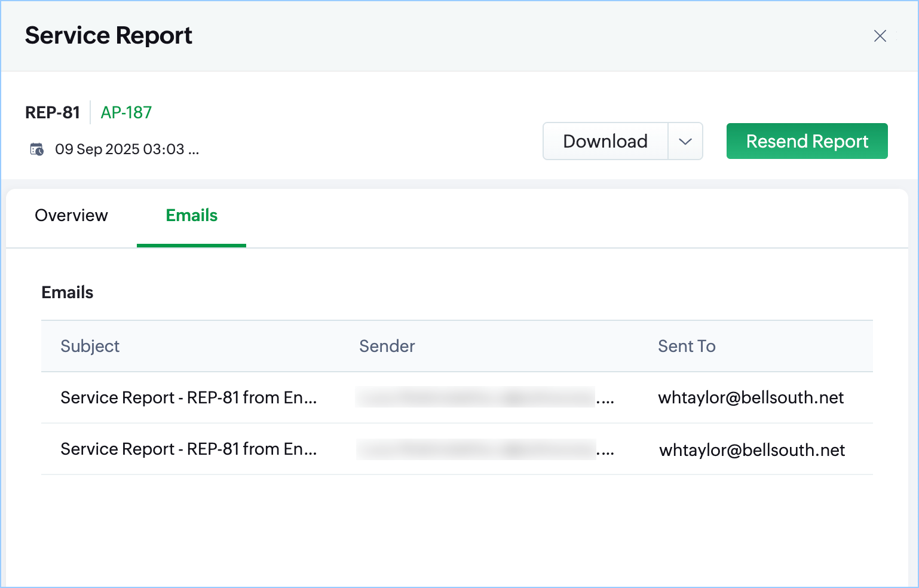Click the REP-81 report identifier

tap(53, 112)
